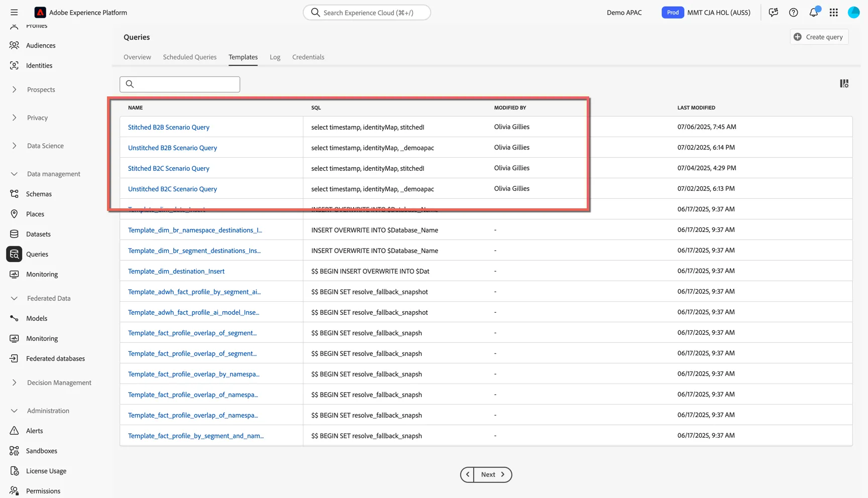
Task: Click the Create query button
Action: tap(819, 37)
